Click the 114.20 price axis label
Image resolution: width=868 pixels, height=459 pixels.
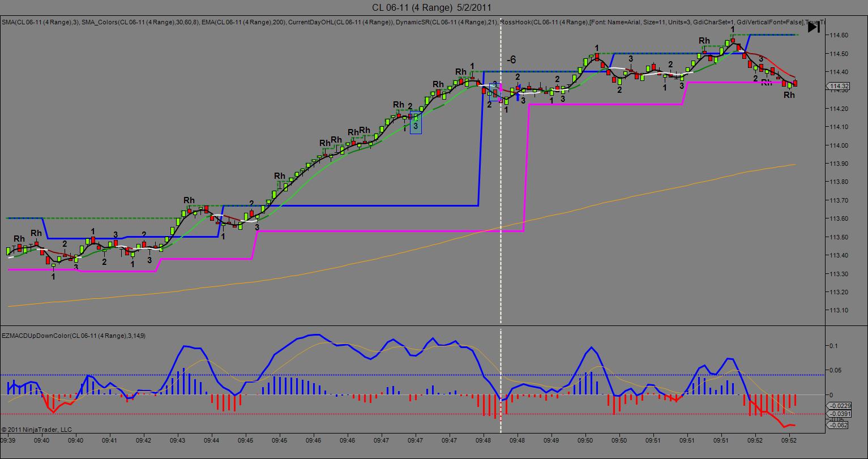click(x=838, y=109)
